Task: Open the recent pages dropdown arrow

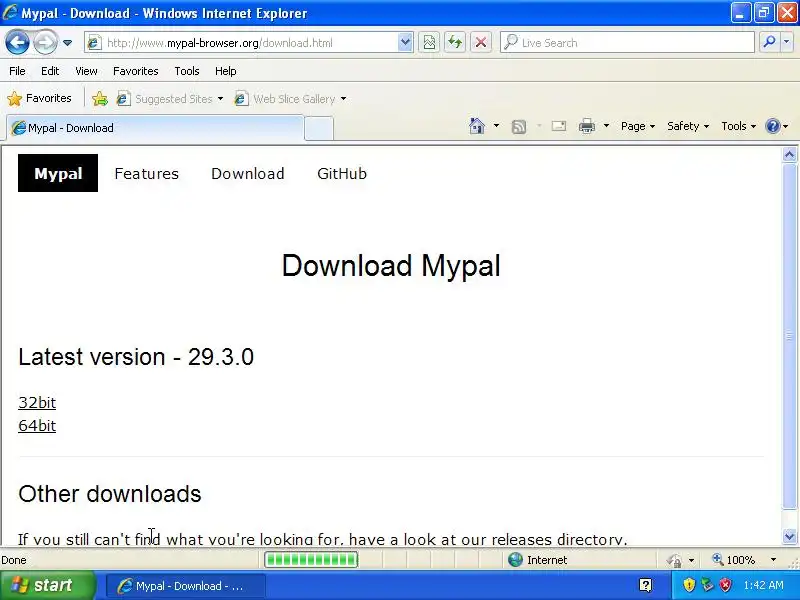Action: 67,43
